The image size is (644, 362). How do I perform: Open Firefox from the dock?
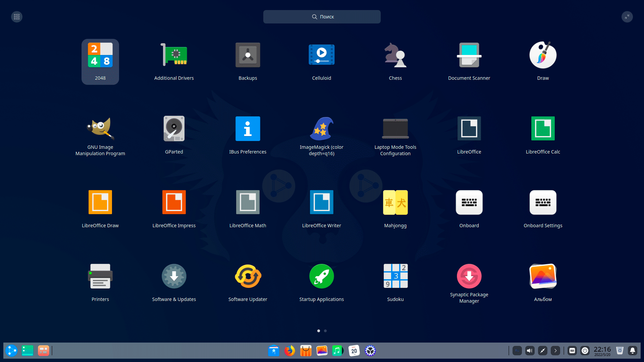289,351
